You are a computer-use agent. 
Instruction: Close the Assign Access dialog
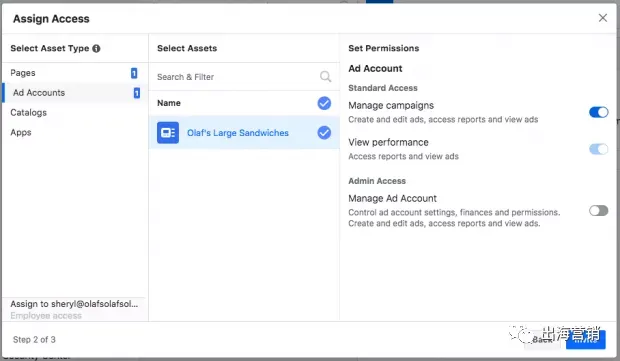point(603,18)
